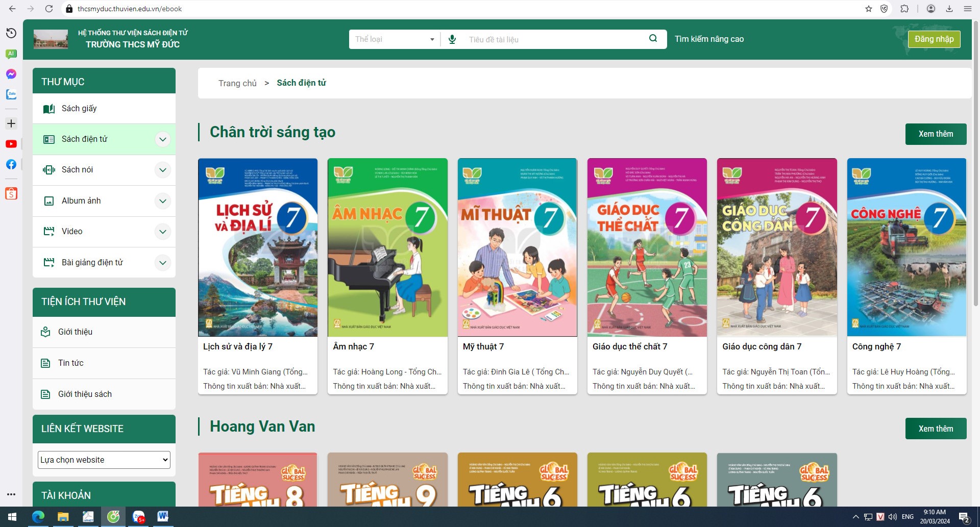Open the Thể loại category dropdown
The image size is (980, 527).
point(395,39)
